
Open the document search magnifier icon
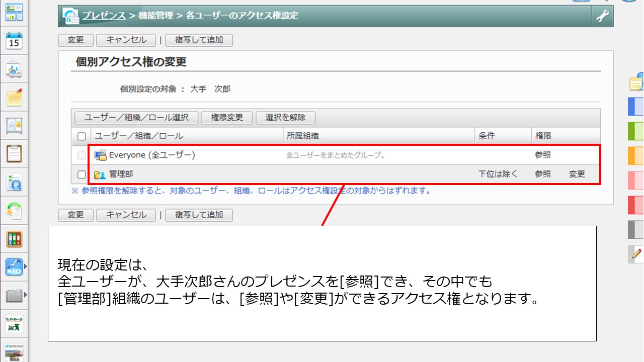click(14, 182)
